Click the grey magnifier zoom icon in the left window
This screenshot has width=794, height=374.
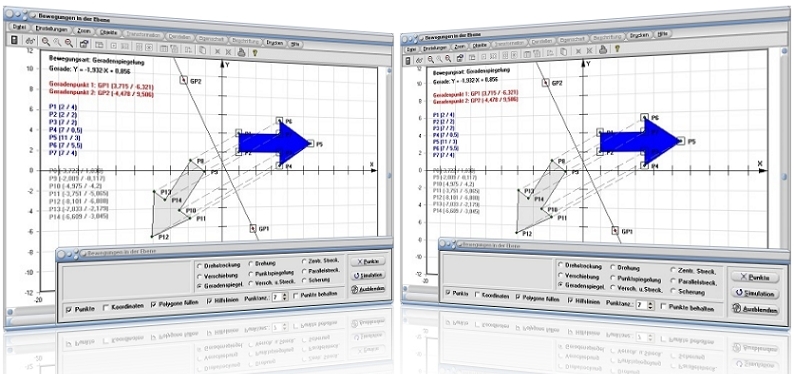point(57,43)
